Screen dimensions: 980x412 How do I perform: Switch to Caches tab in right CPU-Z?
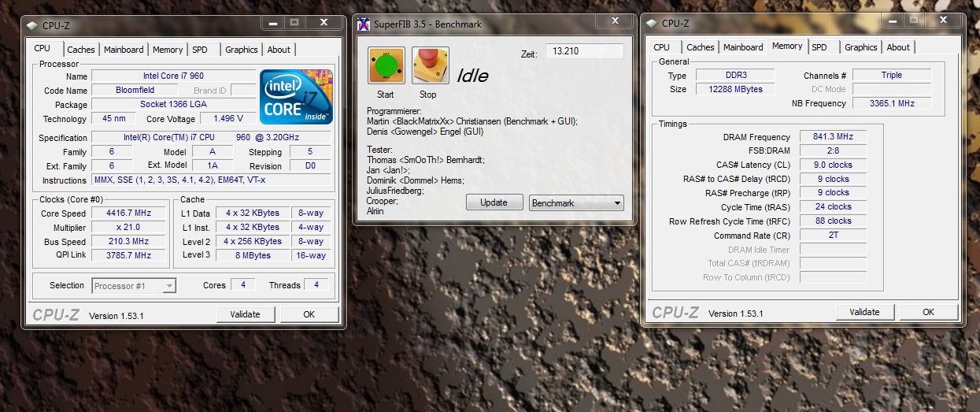click(700, 47)
